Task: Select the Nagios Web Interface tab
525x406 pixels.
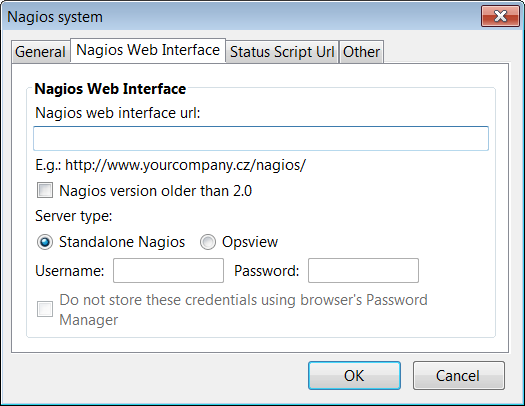Action: coord(148,50)
